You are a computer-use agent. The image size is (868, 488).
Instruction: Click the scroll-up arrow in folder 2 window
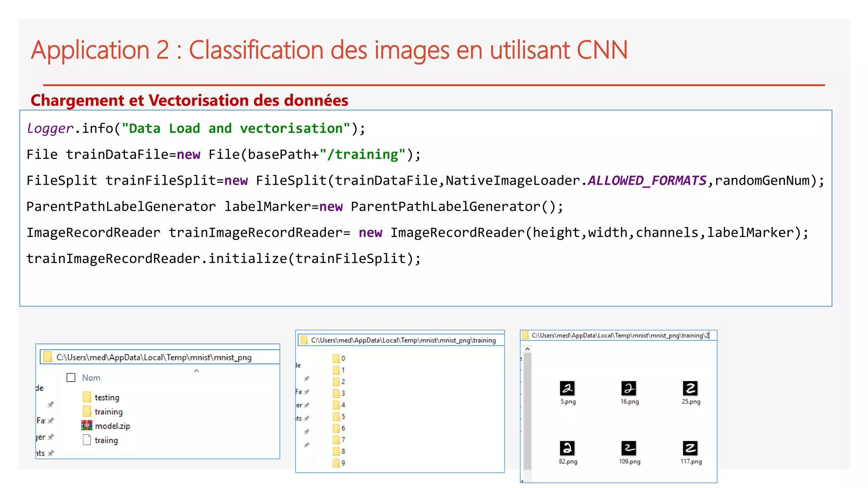[x=528, y=349]
